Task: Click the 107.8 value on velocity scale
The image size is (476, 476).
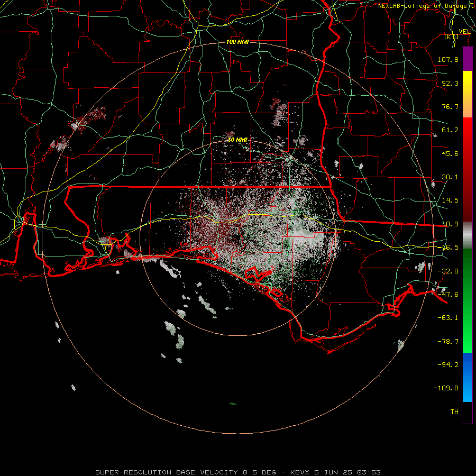Action: [448, 59]
